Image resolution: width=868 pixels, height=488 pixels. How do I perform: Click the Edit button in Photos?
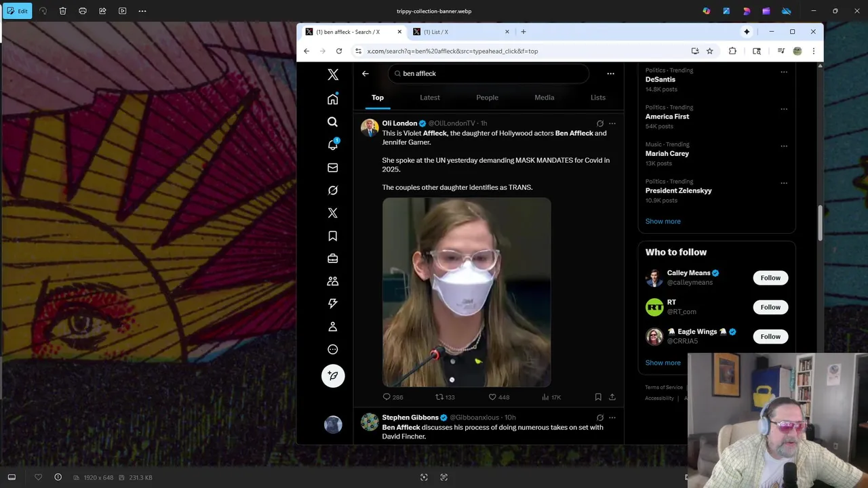[17, 11]
